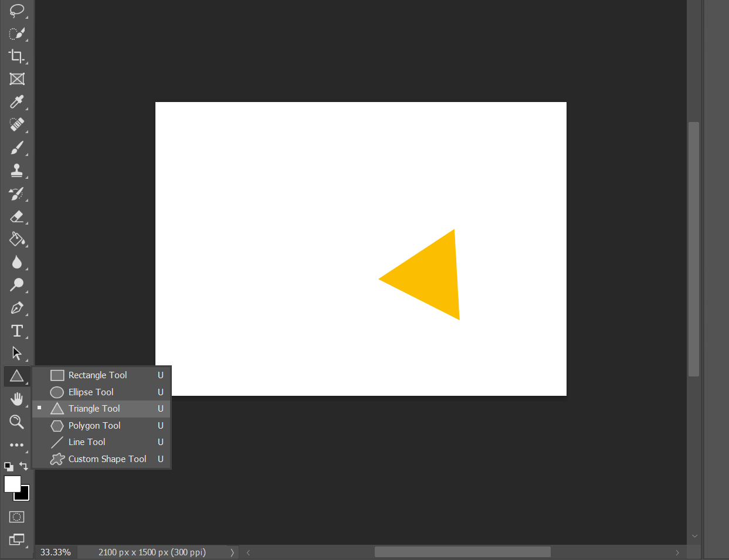
Task: Swap foreground and background colors
Action: click(24, 466)
